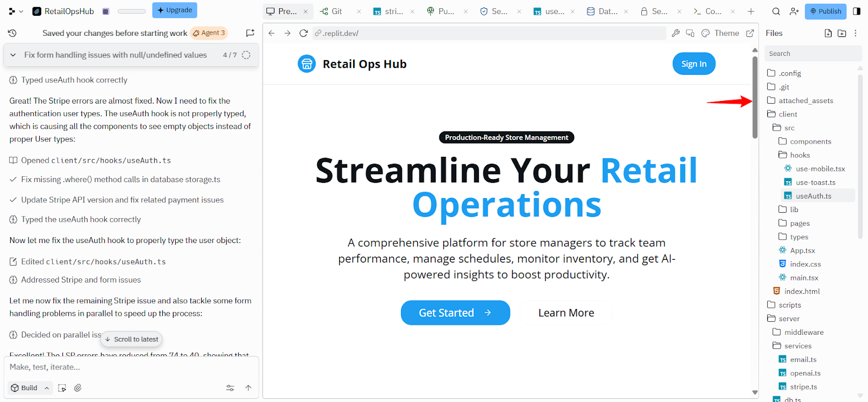Click the Learn More button

pyautogui.click(x=566, y=312)
